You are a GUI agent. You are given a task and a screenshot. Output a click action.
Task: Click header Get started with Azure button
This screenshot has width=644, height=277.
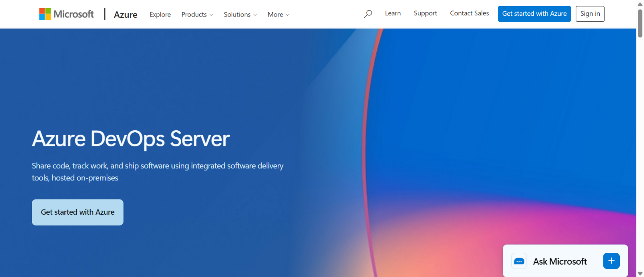(x=534, y=14)
